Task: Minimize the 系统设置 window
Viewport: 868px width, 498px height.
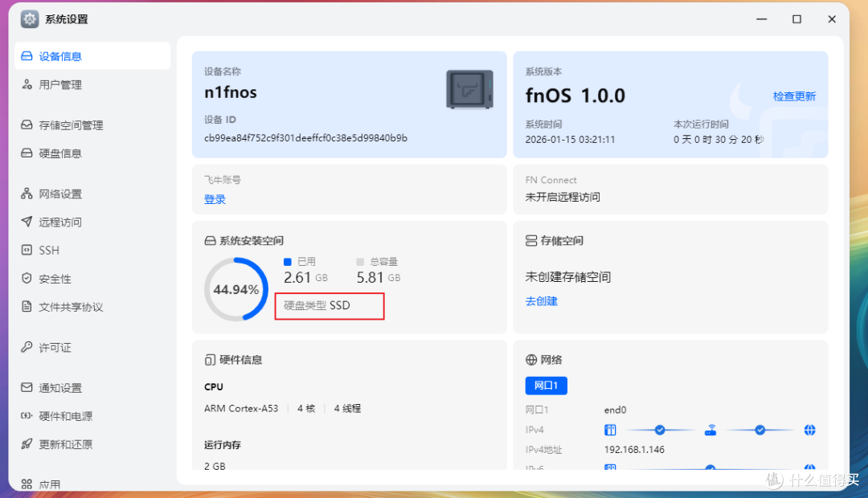Action: pyautogui.click(x=762, y=19)
